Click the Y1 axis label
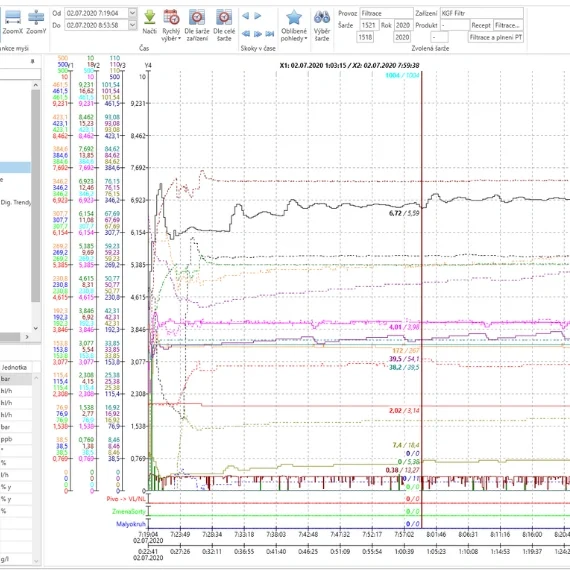The width and height of the screenshot is (570, 570). pyautogui.click(x=71, y=65)
